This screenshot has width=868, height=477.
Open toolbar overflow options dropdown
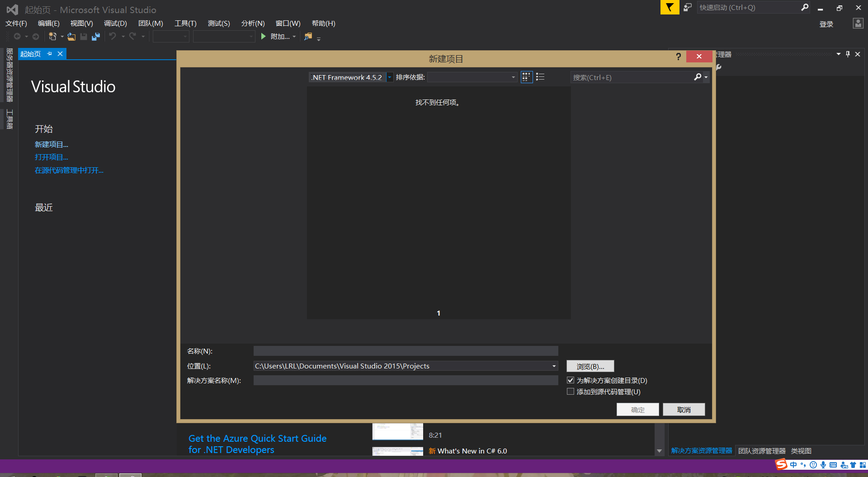tap(319, 39)
